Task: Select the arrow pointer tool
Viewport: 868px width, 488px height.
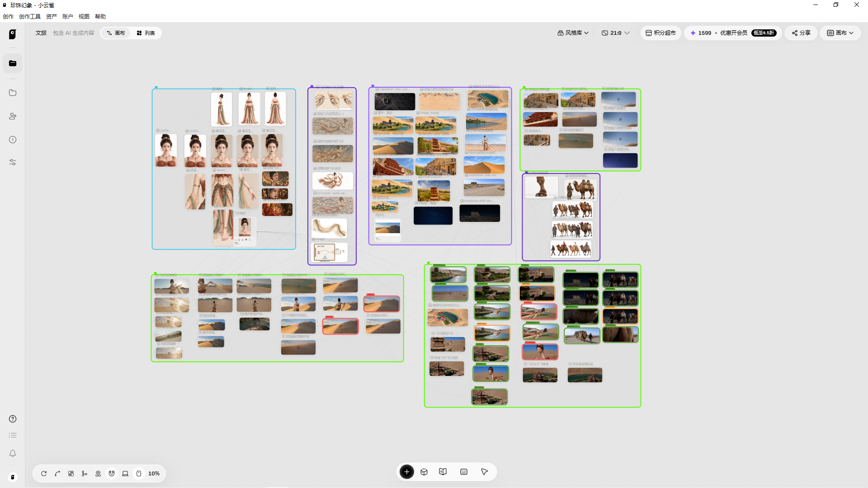Action: (484, 472)
